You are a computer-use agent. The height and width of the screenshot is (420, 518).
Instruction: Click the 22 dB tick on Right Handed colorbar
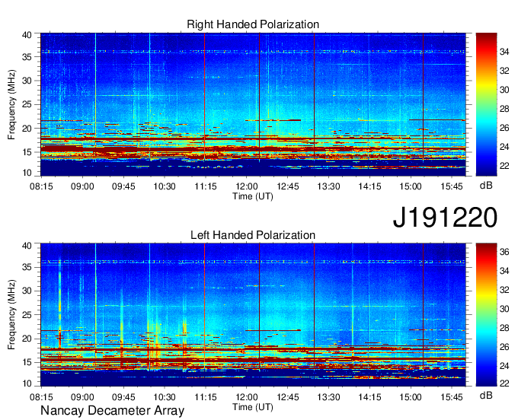[504, 166]
